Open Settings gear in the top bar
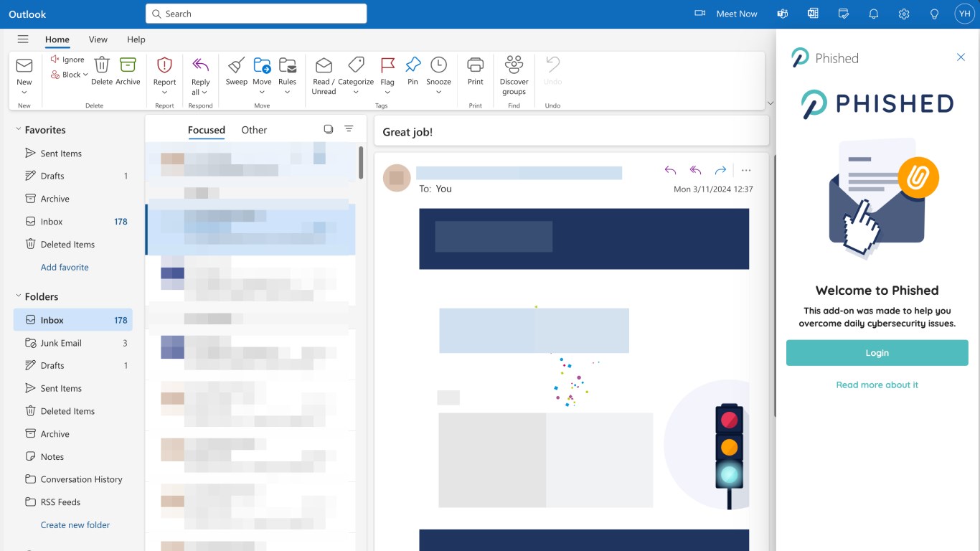980x551 pixels. 904,14
